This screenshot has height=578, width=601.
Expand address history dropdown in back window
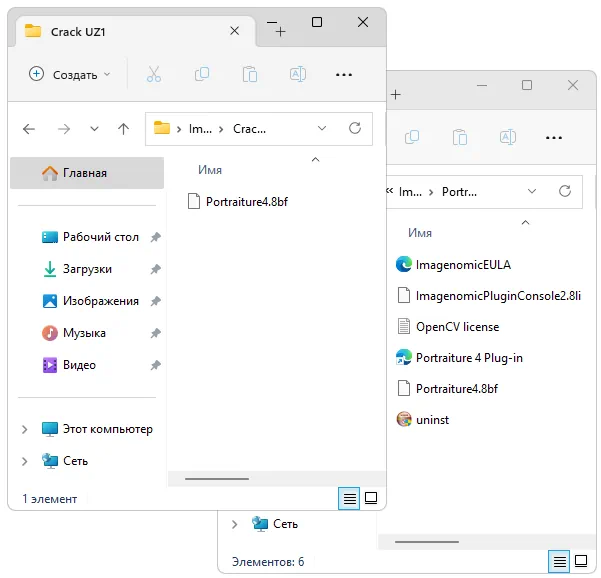(532, 191)
